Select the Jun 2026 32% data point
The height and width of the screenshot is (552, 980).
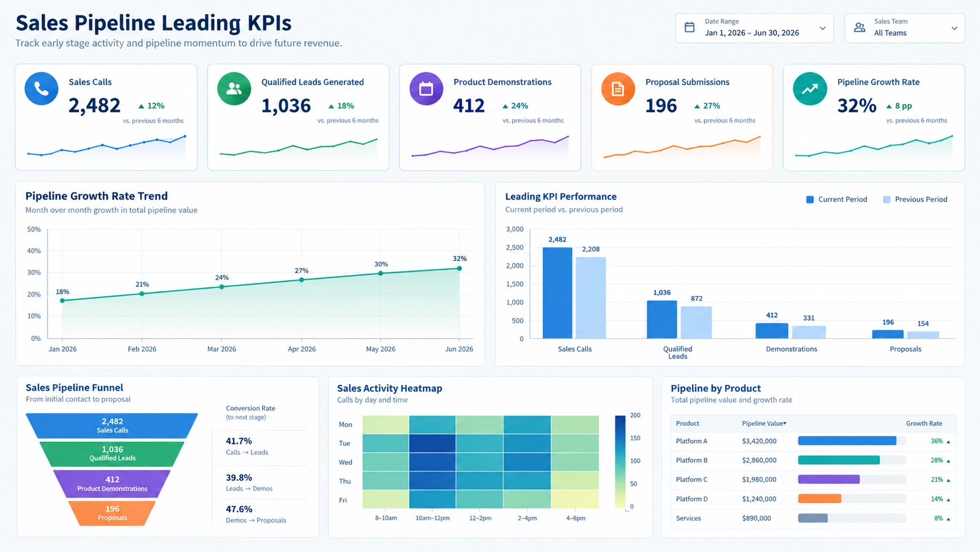click(460, 269)
